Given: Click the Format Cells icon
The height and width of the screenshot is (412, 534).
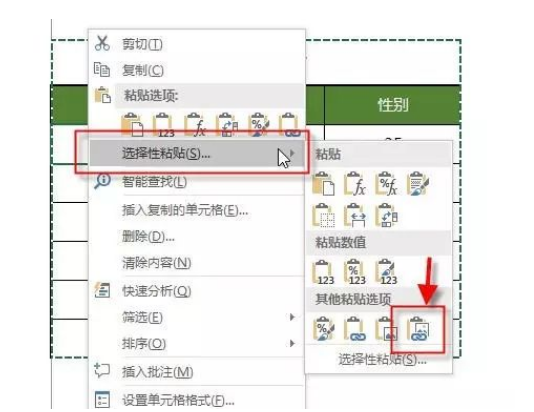Looking at the screenshot, I should coord(102,400).
